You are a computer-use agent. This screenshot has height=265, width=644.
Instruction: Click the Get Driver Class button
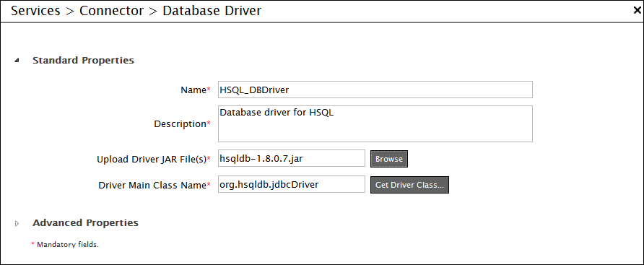click(409, 185)
